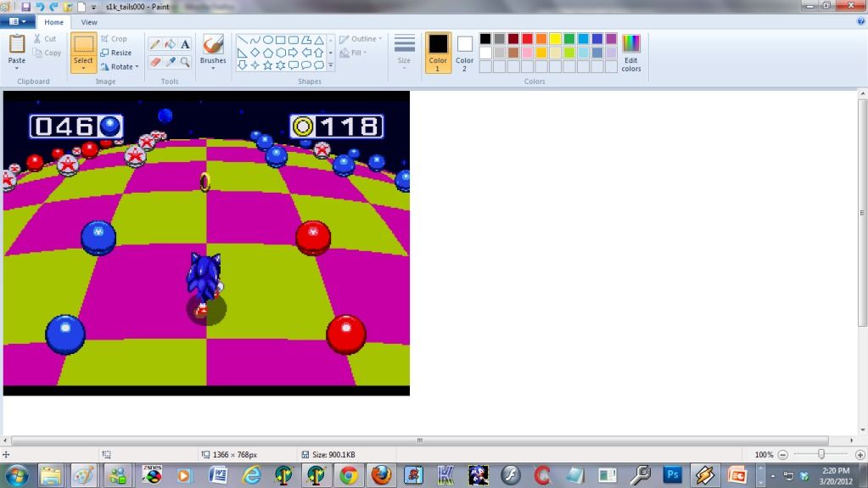This screenshot has height=488, width=868.
Task: Select Color 1 foreground box
Action: tap(438, 53)
